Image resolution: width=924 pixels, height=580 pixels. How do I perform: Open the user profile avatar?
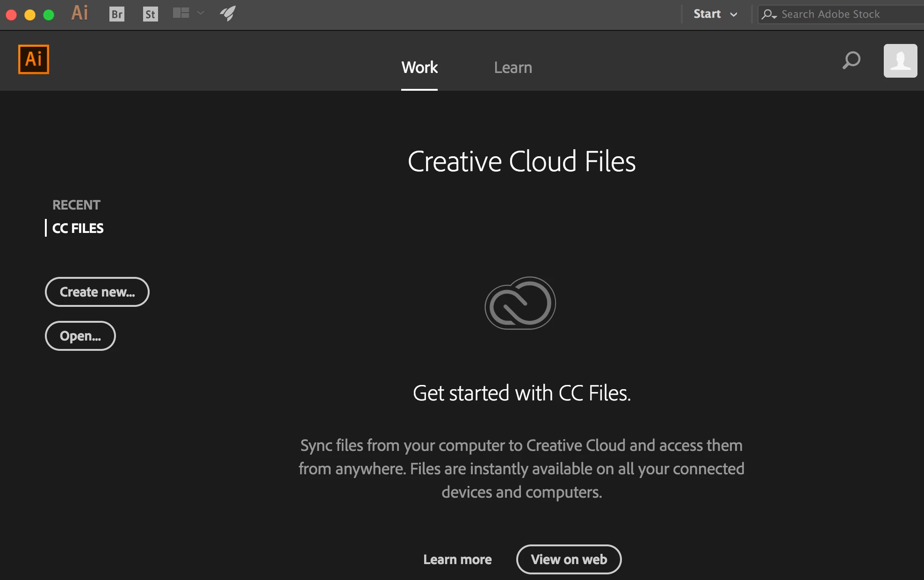(x=900, y=61)
